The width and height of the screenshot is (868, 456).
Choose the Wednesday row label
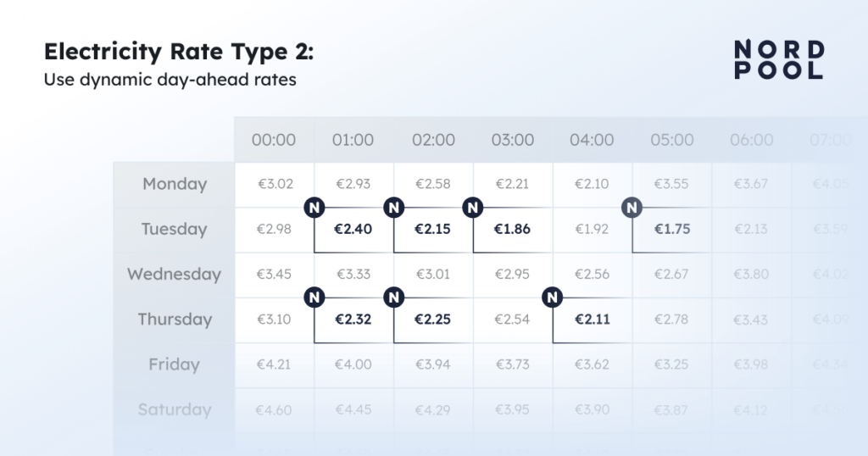pyautogui.click(x=175, y=275)
